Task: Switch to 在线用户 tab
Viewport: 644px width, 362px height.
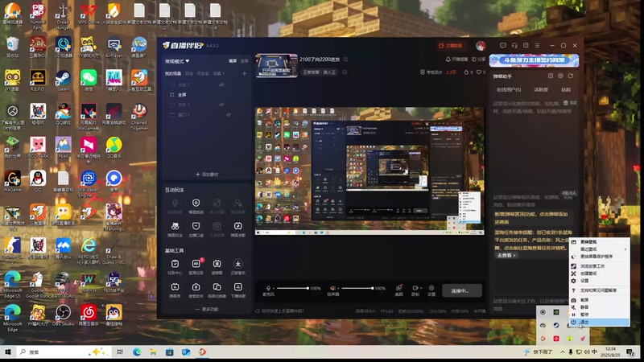Action: 509,89
